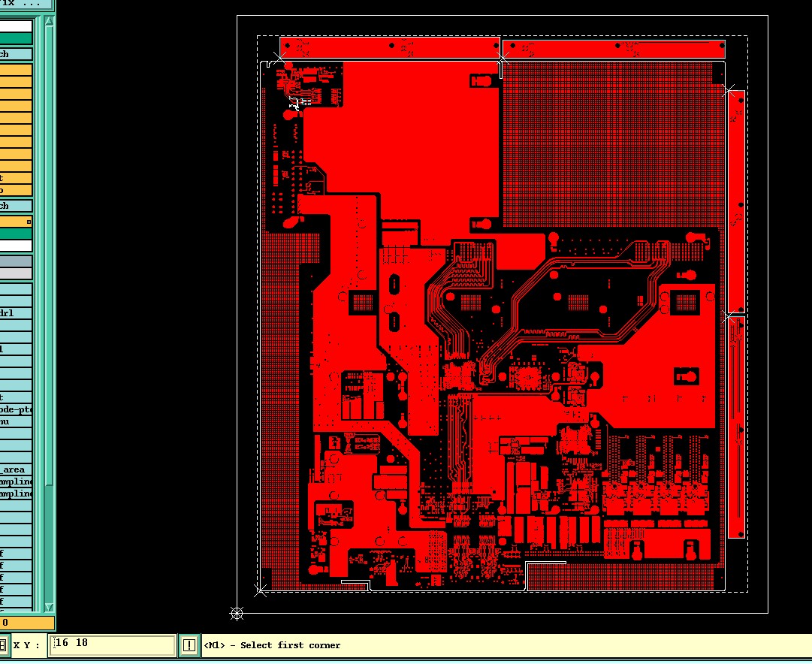812x664 pixels.
Task: Click the palette scrollbar up arrow
Action: pos(49,21)
